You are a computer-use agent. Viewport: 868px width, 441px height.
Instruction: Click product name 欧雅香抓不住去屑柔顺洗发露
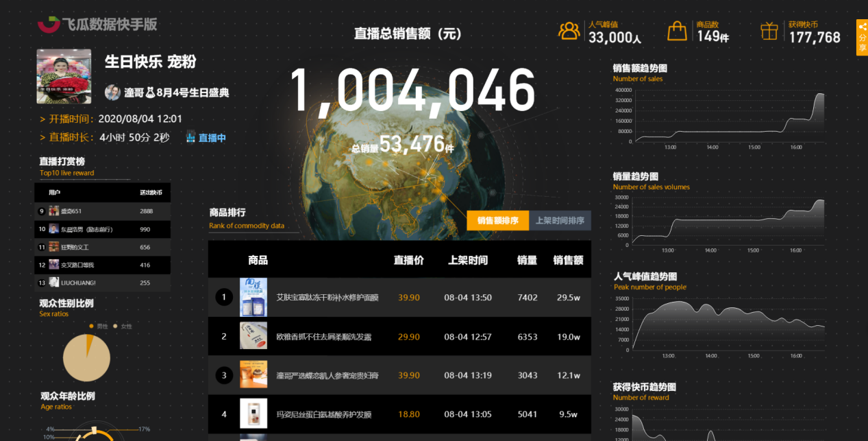pyautogui.click(x=324, y=337)
